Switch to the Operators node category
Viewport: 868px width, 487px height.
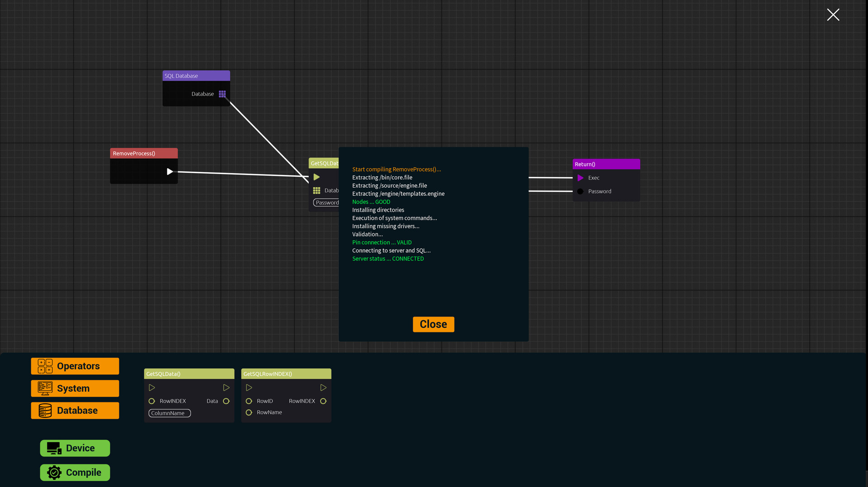click(x=75, y=366)
